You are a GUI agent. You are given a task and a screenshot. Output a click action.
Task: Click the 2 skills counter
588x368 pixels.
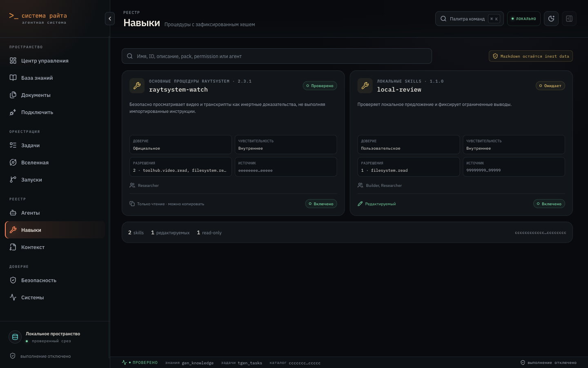pos(136,233)
